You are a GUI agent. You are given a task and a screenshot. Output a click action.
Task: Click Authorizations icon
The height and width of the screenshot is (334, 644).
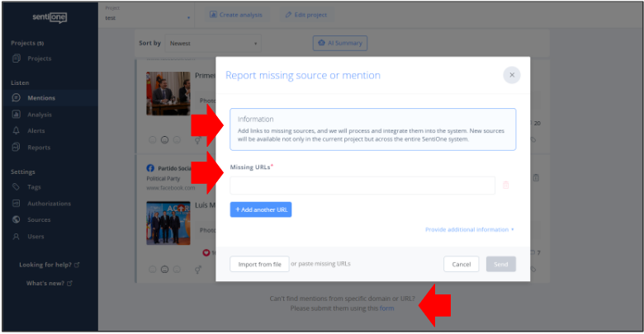click(x=16, y=203)
